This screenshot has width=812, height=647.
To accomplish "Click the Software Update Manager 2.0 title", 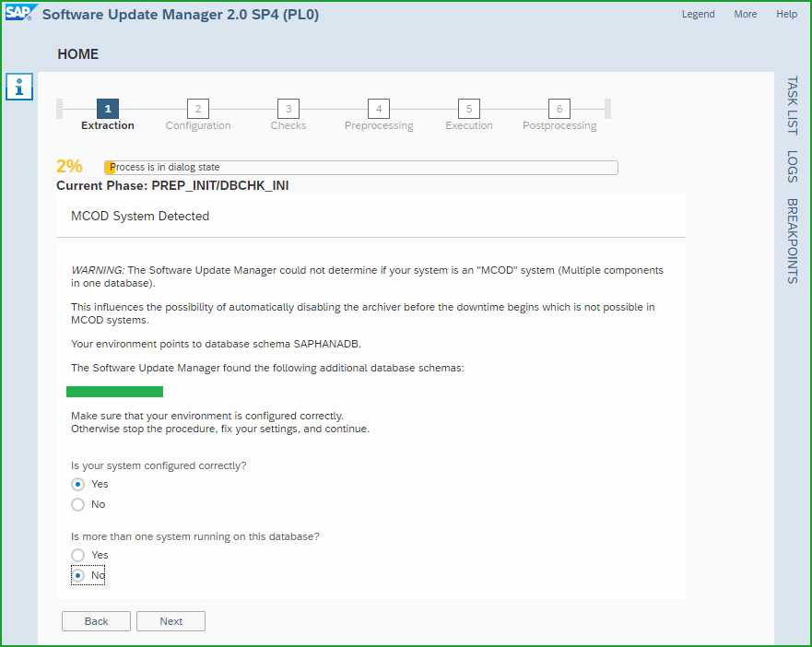I will 181,14.
